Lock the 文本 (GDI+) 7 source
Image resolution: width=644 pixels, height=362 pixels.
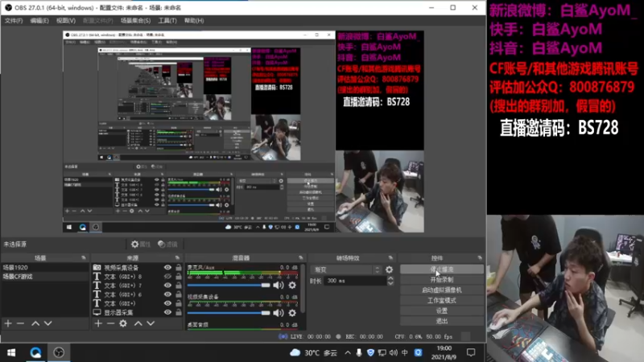point(178,286)
